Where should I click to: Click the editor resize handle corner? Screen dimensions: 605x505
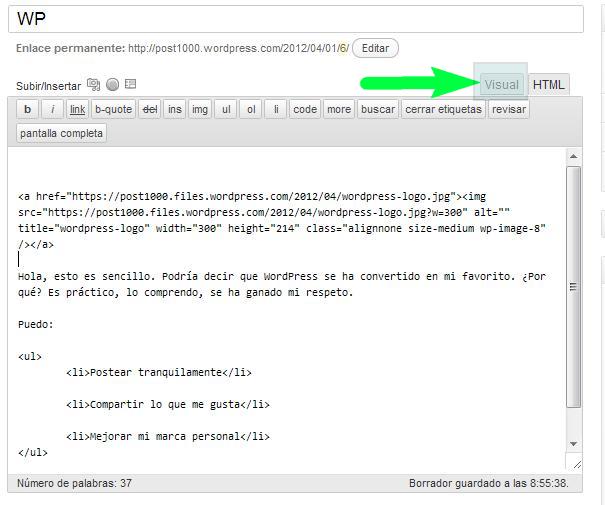(x=576, y=464)
